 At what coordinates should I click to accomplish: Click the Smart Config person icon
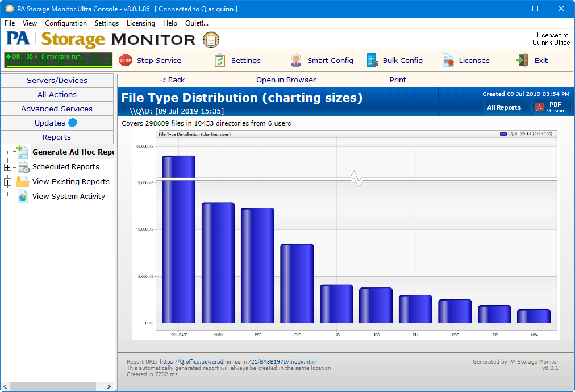pos(296,60)
